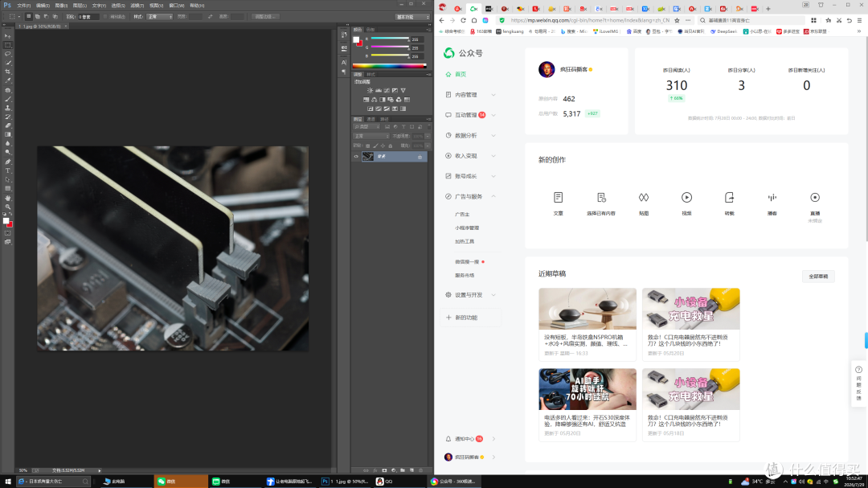Open the Paragraph panel icon
This screenshot has height=488, width=868.
click(344, 72)
